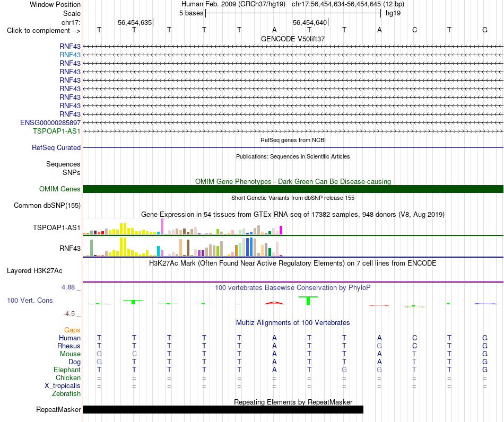This screenshot has height=422, width=504.
Task: Select the Human species row label
Action: click(x=69, y=338)
